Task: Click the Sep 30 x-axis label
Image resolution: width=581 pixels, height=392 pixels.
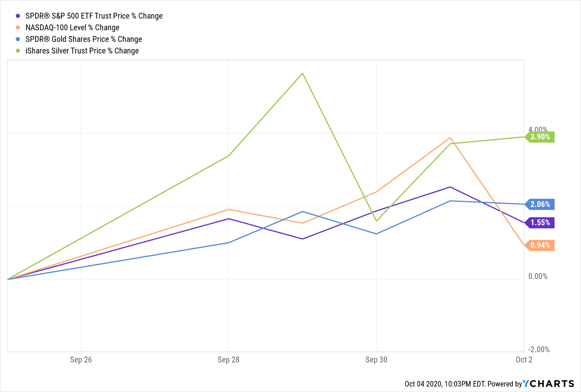Action: [376, 359]
